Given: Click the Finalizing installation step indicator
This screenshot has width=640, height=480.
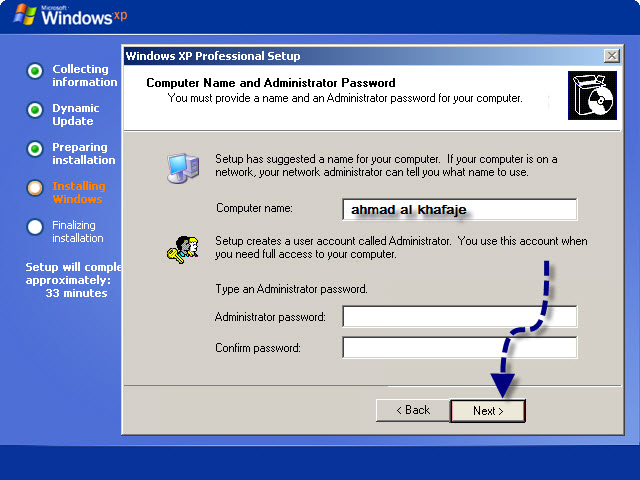Looking at the screenshot, I should 35,226.
